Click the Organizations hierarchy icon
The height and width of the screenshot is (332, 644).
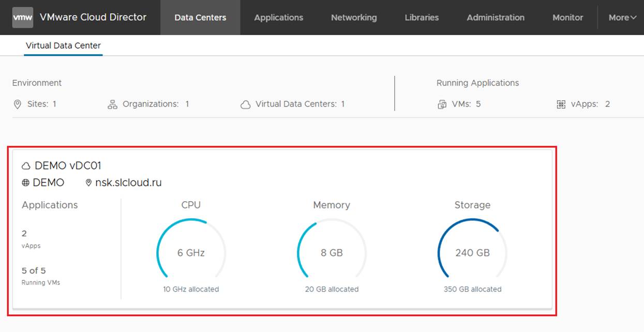(112, 104)
